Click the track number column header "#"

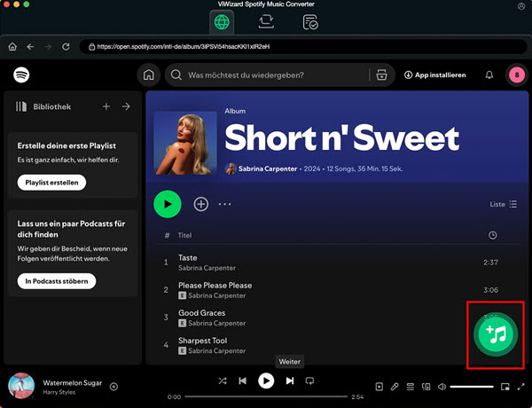[x=167, y=235]
